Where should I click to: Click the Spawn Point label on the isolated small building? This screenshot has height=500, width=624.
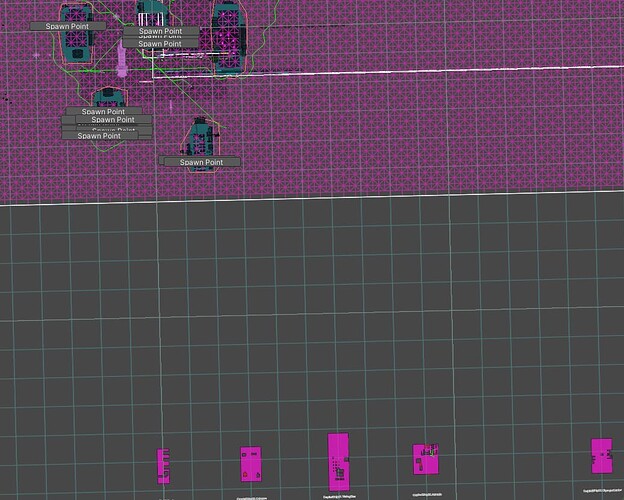[202, 162]
